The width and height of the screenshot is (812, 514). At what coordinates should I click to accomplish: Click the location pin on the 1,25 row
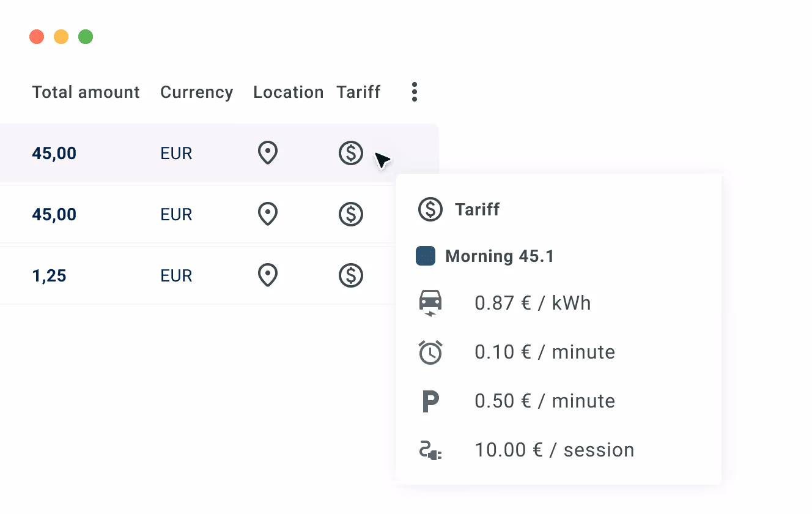click(x=267, y=275)
